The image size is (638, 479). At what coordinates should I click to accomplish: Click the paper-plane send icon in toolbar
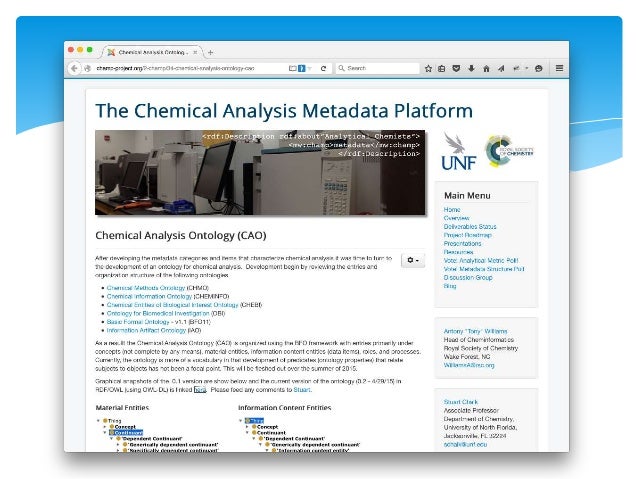click(501, 68)
